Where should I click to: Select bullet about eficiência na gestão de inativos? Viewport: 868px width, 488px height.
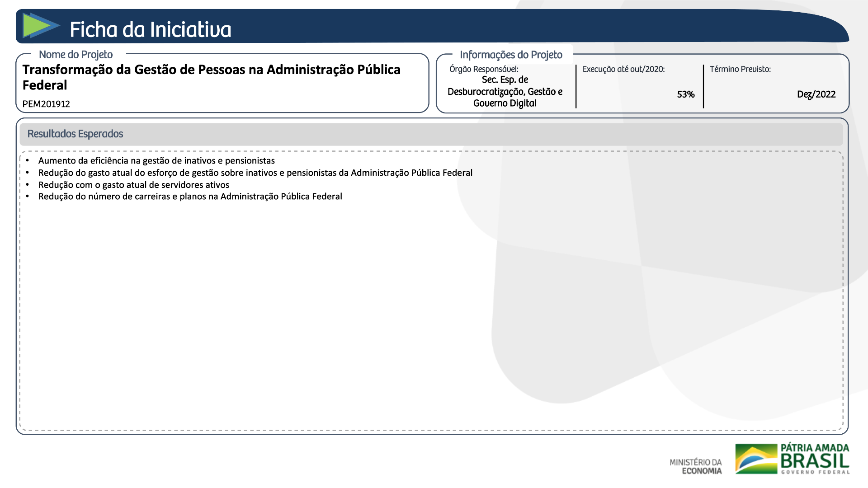pos(156,160)
